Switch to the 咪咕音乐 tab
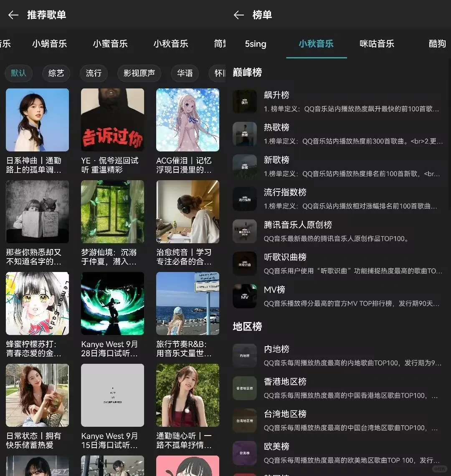Viewport: 451px width, 476px height. click(376, 44)
